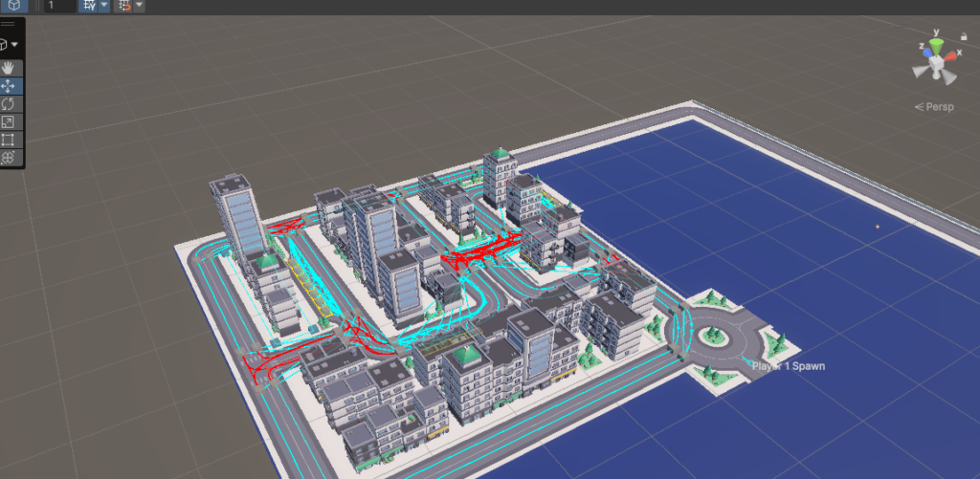Screen dimensions: 980x479
Task: Toggle grid snapping button
Action: (x=88, y=6)
